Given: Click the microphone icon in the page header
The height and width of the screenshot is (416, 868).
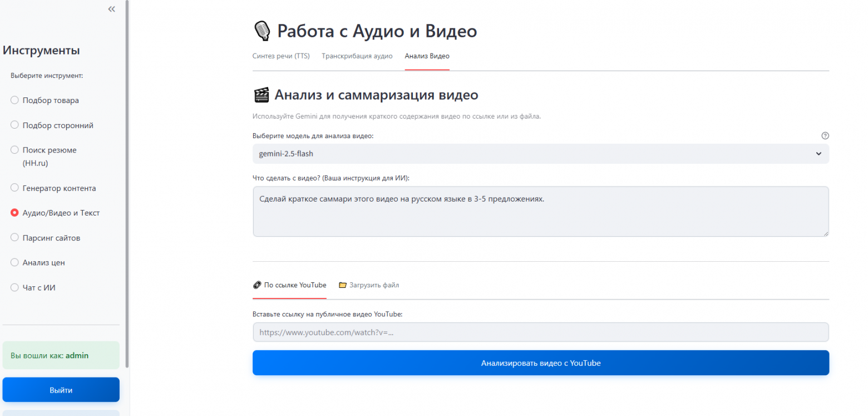Looking at the screenshot, I should tap(262, 31).
